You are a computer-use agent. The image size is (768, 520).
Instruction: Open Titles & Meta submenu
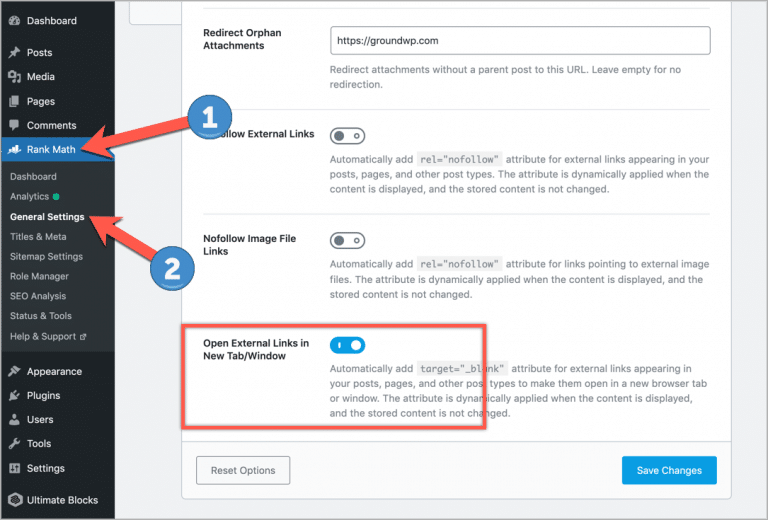pos(38,236)
